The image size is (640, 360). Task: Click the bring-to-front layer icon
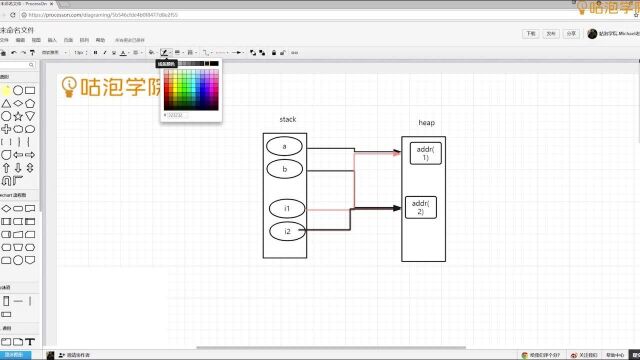pyautogui.click(x=253, y=53)
